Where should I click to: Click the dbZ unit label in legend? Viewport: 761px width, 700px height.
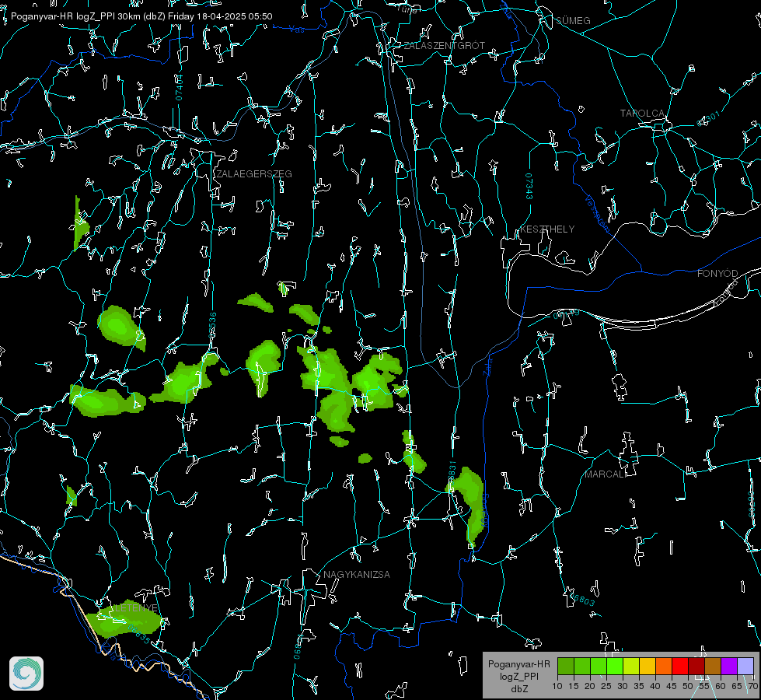tap(518, 689)
